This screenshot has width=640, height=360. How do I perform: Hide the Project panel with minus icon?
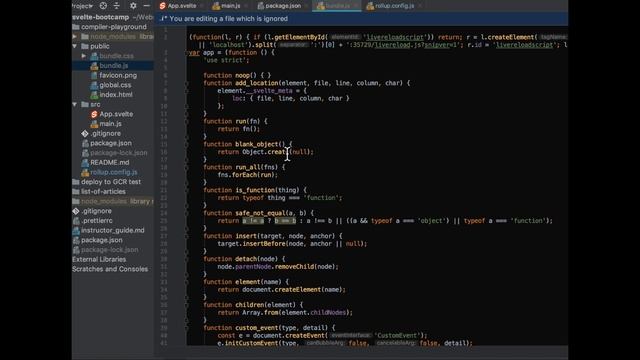click(146, 6)
